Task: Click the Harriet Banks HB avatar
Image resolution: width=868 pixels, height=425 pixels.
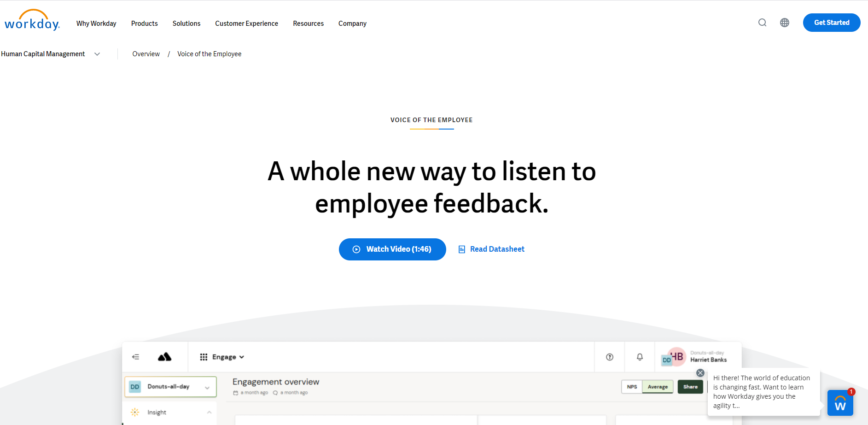Action: 676,356
